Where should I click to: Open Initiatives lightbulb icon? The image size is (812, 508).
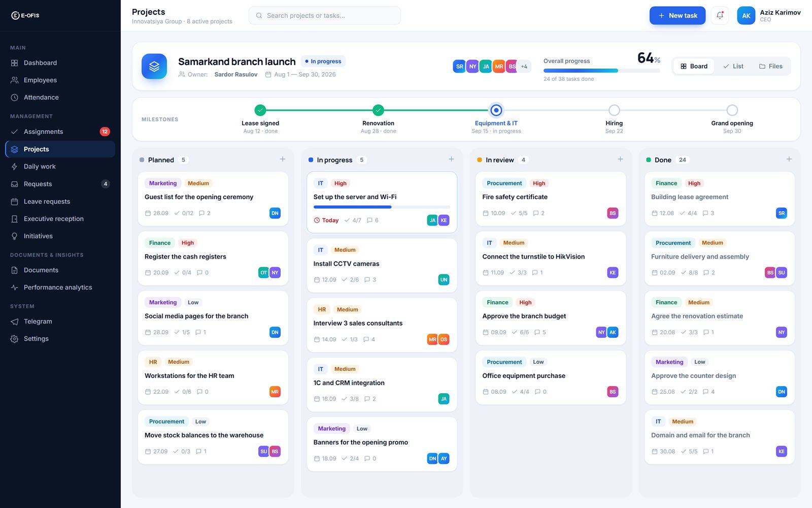15,236
